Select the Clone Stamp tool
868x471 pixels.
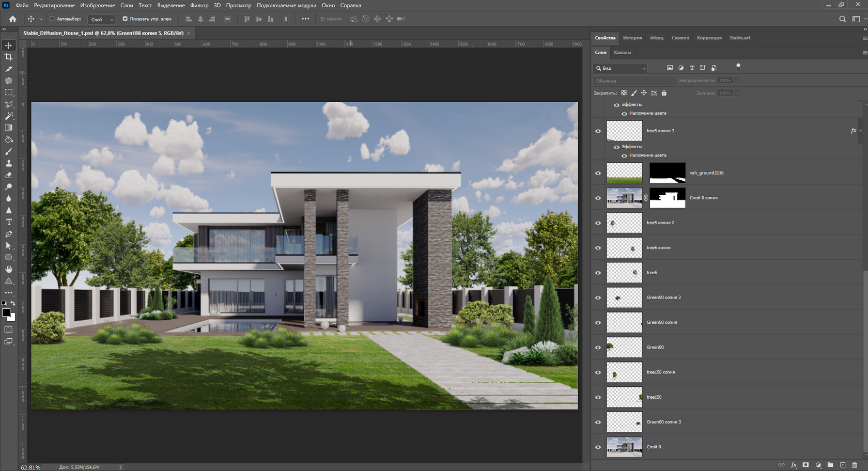(x=8, y=163)
